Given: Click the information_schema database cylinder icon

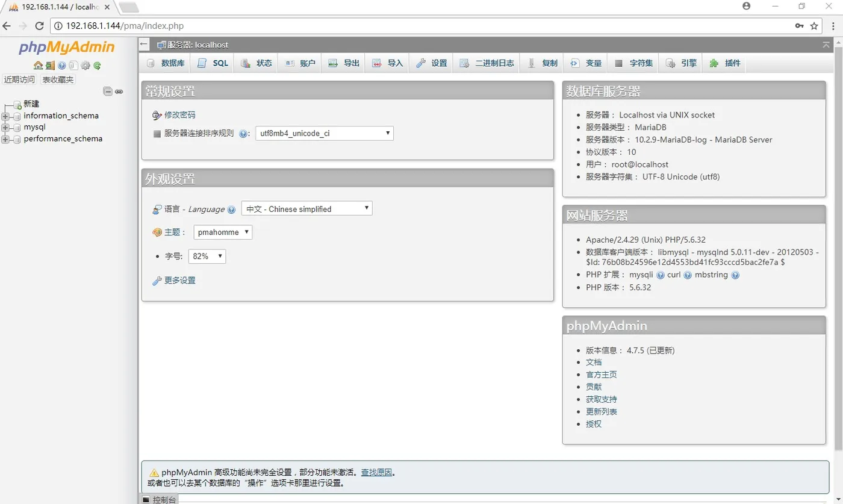Looking at the screenshot, I should coord(17,116).
